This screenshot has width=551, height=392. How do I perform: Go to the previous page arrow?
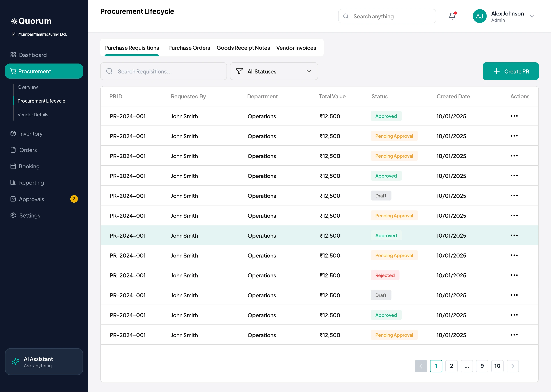(421, 366)
